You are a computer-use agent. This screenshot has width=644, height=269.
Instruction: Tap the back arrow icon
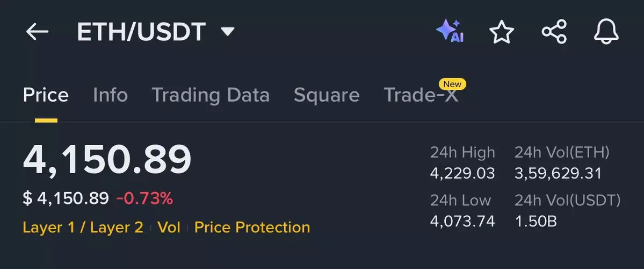coord(37,32)
